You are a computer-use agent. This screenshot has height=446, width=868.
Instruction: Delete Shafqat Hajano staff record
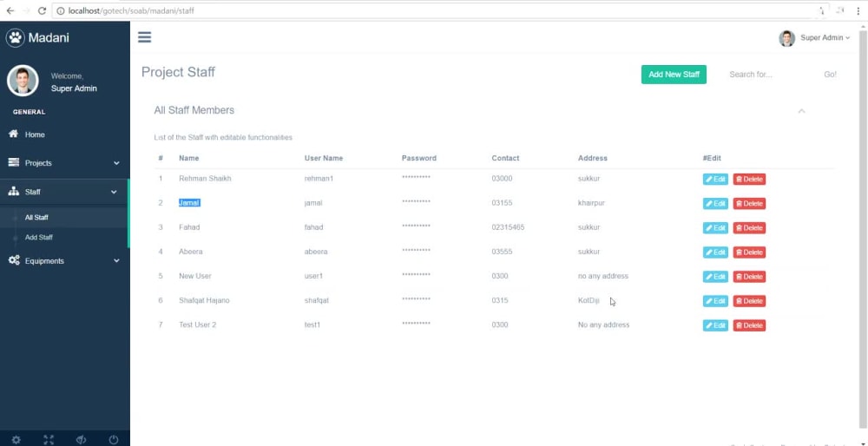(x=749, y=301)
